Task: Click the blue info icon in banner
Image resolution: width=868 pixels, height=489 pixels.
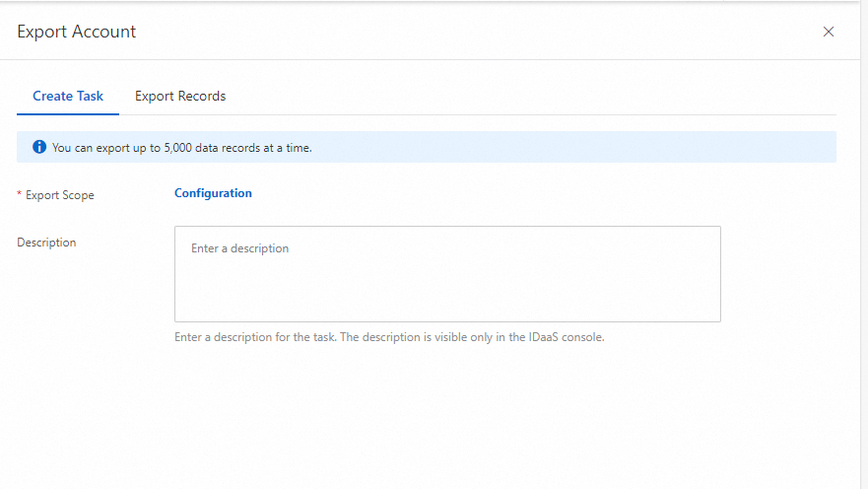Action: (39, 147)
